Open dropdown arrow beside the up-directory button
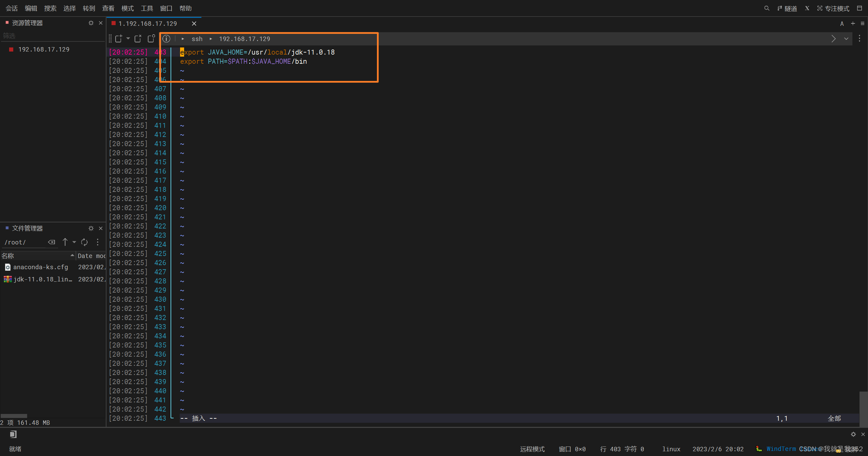This screenshot has width=868, height=456. 74,242
